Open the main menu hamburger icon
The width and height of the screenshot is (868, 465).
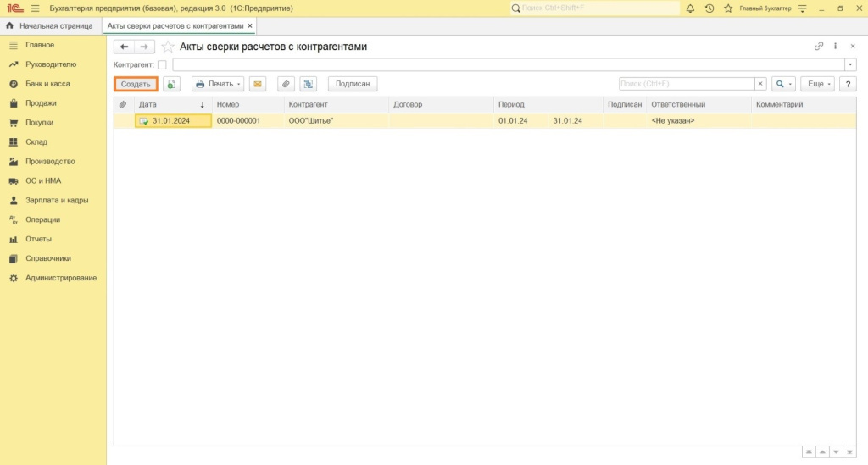pyautogui.click(x=35, y=8)
